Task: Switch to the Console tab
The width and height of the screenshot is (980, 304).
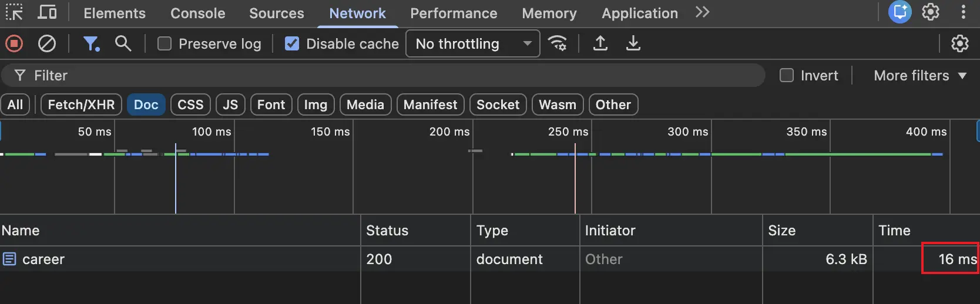Action: [197, 13]
